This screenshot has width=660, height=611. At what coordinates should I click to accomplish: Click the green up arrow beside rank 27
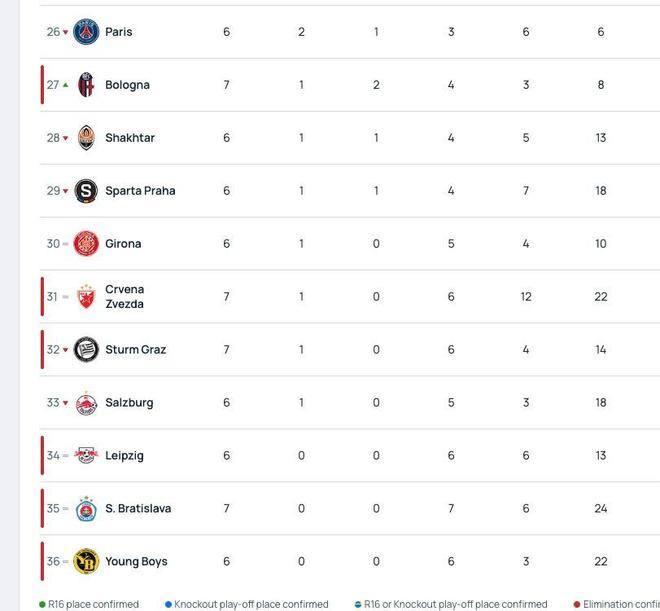(x=65, y=85)
